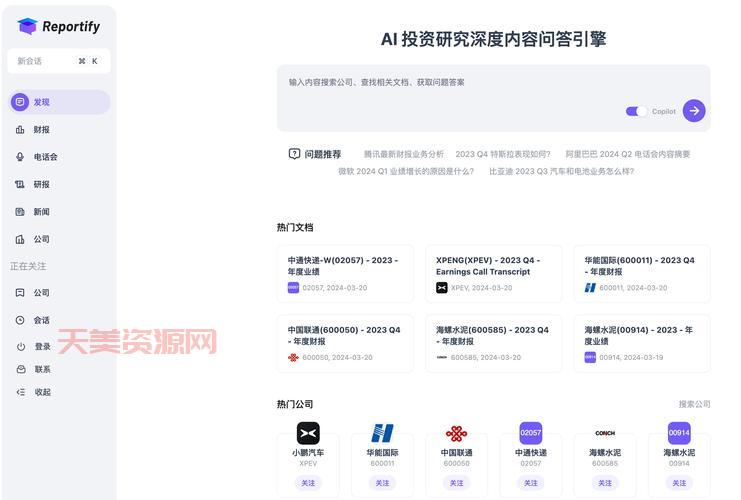
Task: Select suggestion 微软 2024 Q1 业绩增长的原因
Action: click(405, 171)
